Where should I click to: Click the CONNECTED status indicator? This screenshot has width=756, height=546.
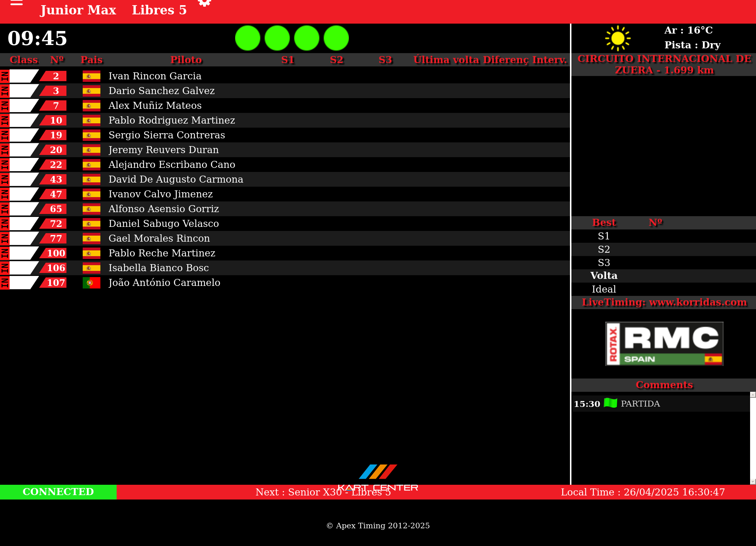58,492
